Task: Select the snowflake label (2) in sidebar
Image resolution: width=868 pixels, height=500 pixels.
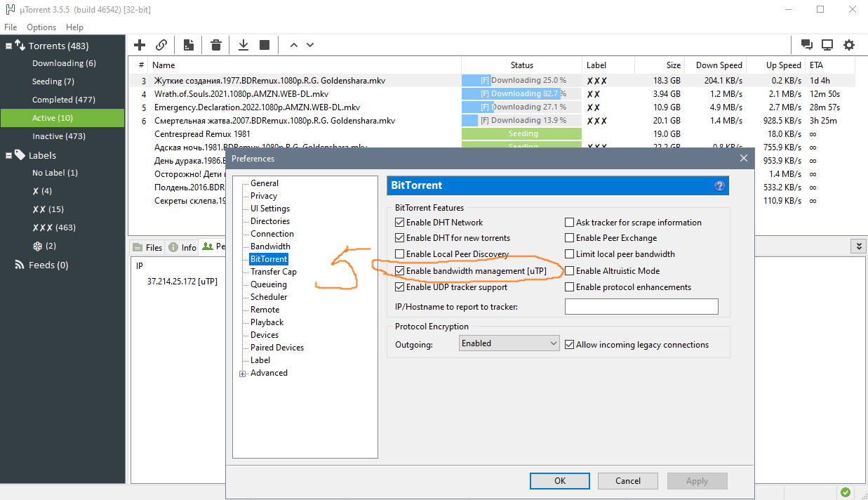Action: [x=44, y=246]
